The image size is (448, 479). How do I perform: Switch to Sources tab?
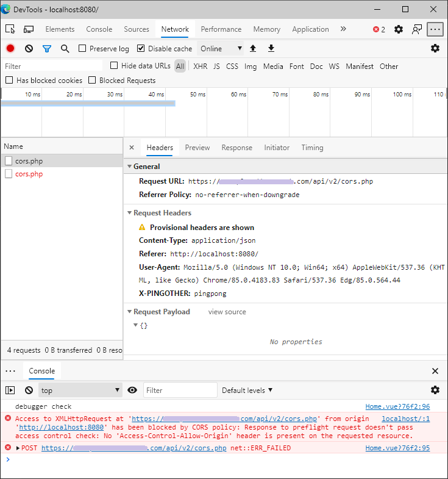[x=137, y=29]
